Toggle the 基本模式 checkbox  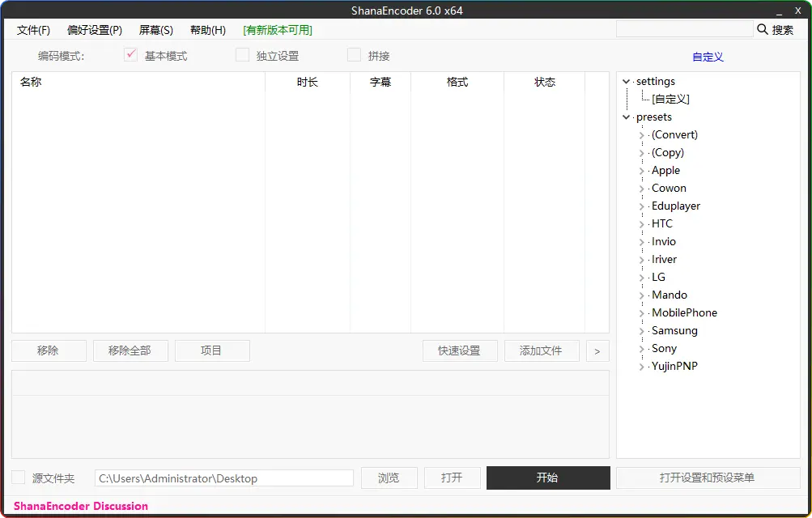(x=131, y=55)
